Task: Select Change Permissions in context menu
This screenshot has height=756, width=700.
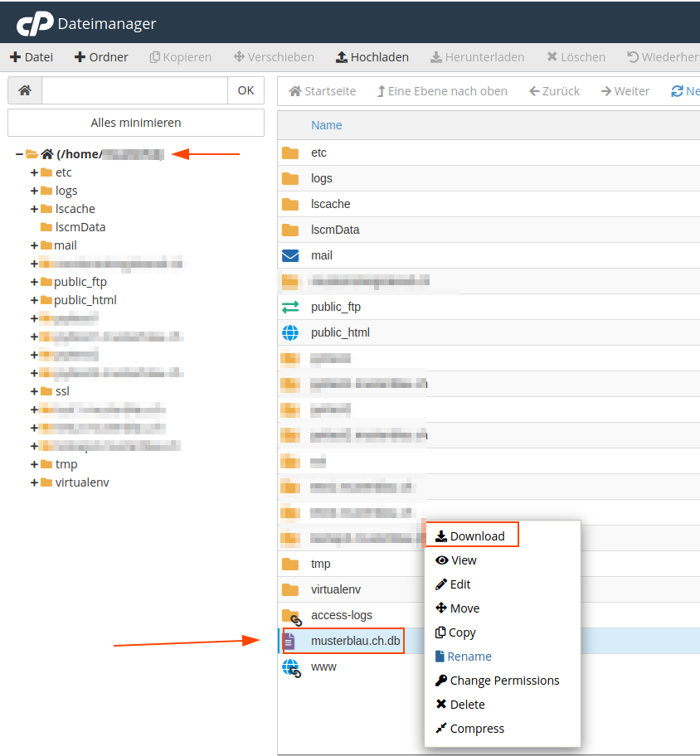Action: 498,681
